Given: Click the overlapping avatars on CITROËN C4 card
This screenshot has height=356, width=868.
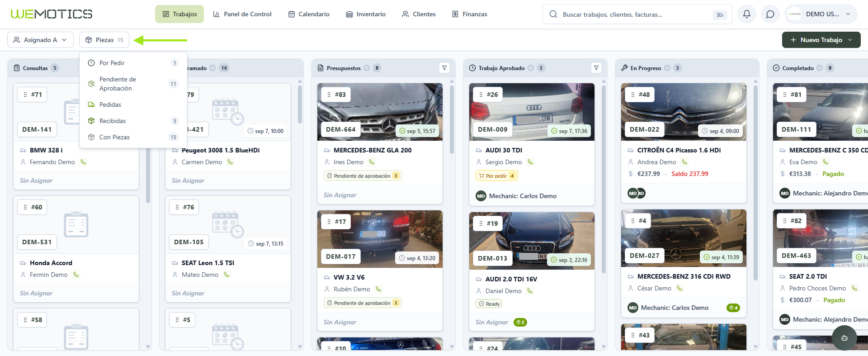Looking at the screenshot, I should click(637, 193).
